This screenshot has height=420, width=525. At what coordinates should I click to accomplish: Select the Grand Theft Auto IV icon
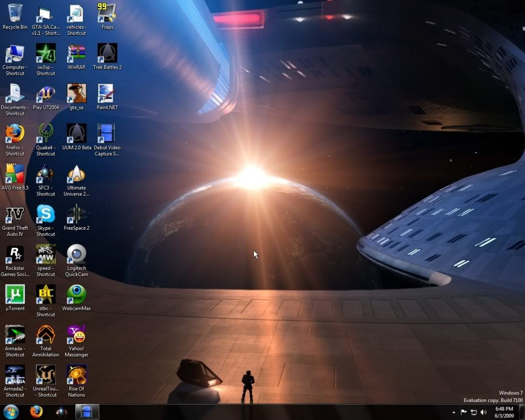point(15,214)
